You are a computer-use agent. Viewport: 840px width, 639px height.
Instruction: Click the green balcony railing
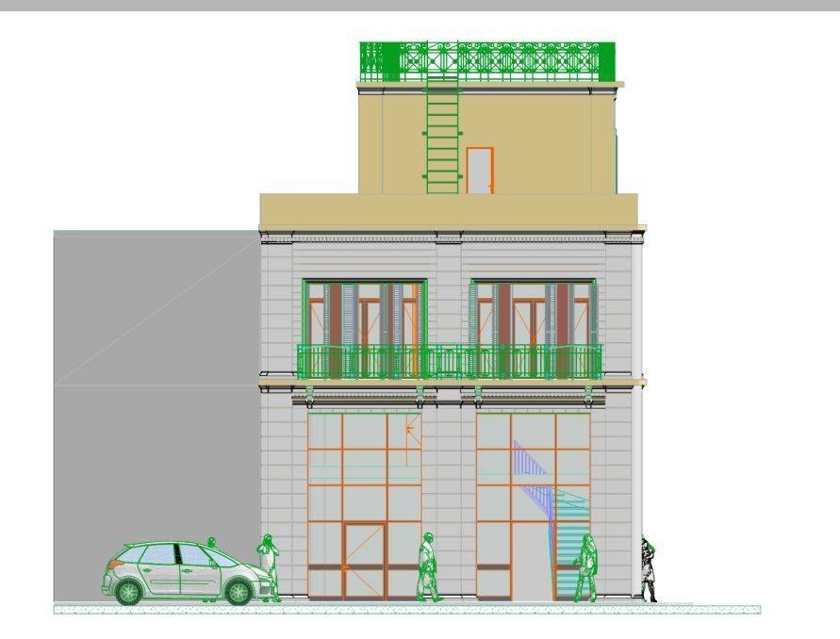tap(450, 362)
